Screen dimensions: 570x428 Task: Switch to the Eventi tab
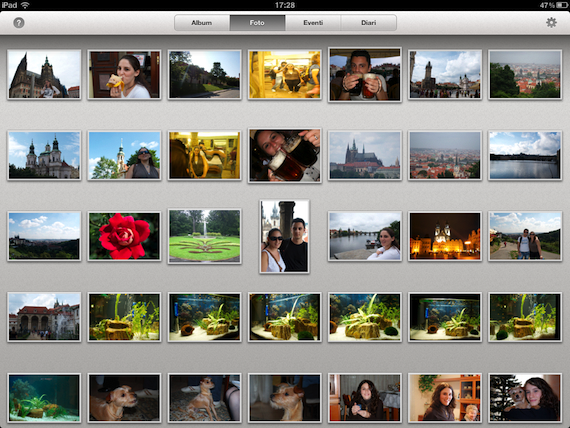(313, 23)
